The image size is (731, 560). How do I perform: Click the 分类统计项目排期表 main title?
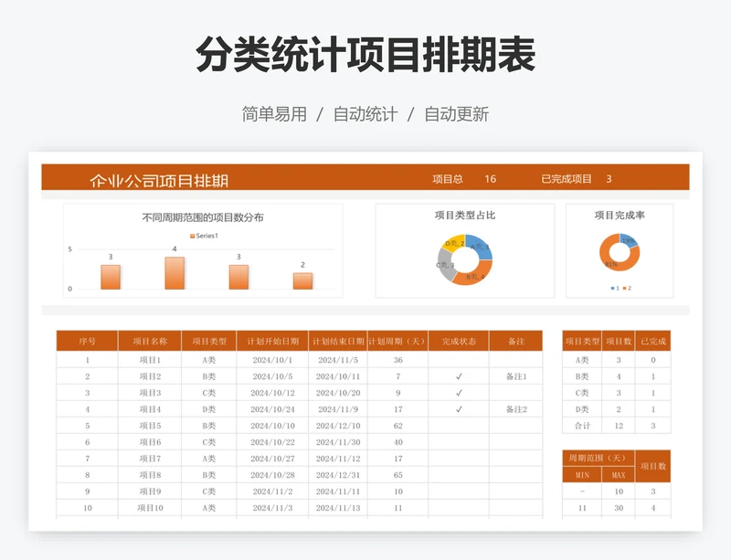[365, 55]
